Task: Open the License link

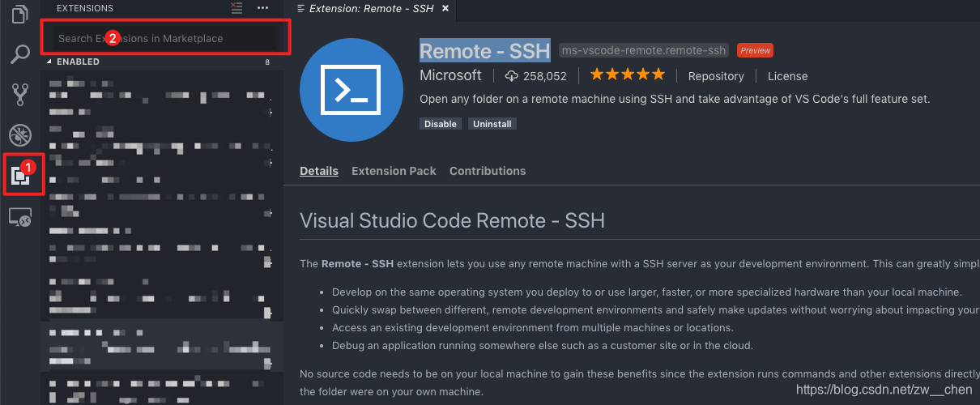Action: coord(787,76)
